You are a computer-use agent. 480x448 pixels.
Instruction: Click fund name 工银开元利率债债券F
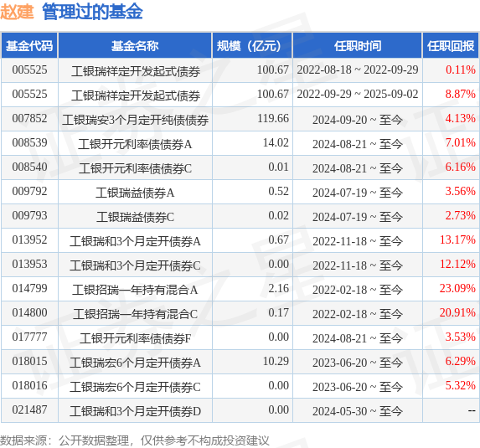(x=135, y=338)
